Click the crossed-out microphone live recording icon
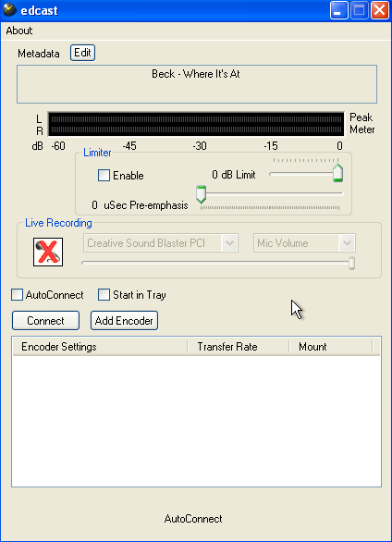392x542 pixels. (x=48, y=252)
